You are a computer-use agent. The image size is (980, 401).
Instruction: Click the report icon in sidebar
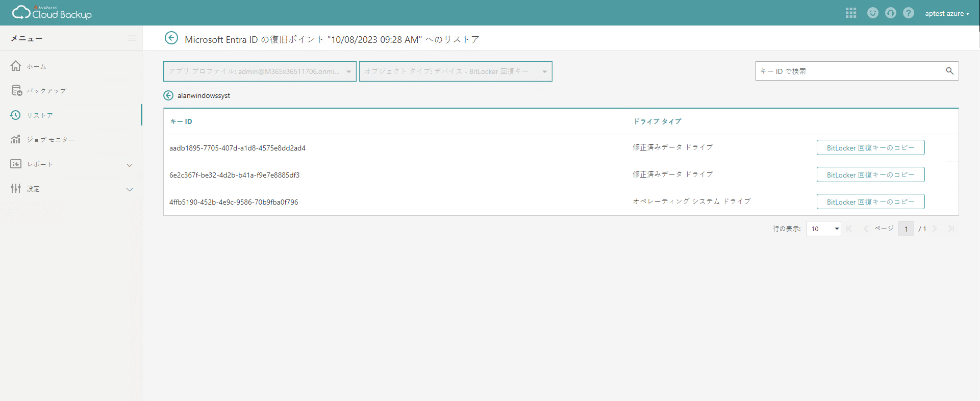16,164
